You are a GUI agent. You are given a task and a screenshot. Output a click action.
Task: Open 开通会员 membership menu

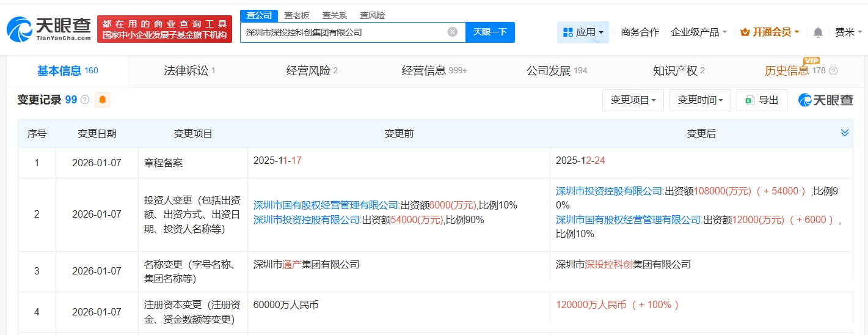coord(770,32)
